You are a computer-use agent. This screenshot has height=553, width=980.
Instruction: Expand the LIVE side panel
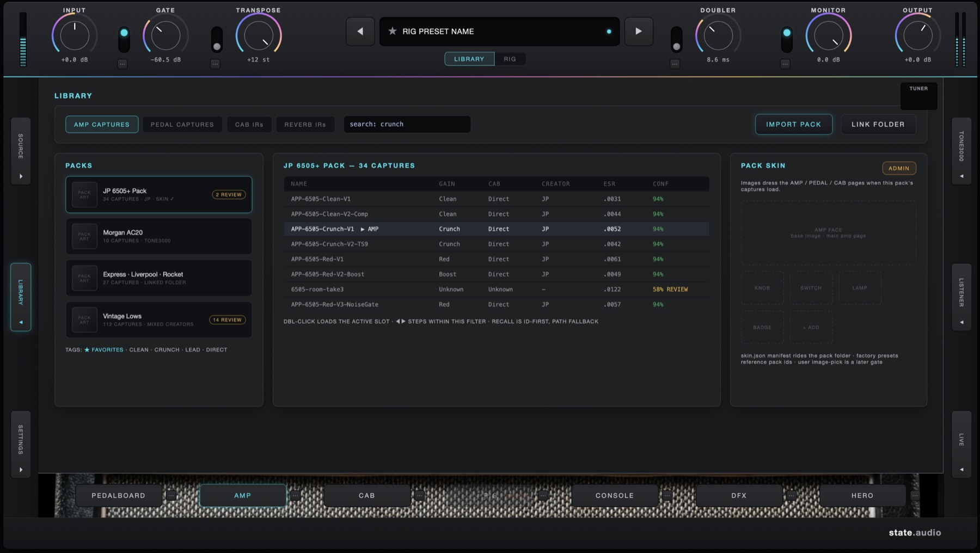pyautogui.click(x=961, y=445)
